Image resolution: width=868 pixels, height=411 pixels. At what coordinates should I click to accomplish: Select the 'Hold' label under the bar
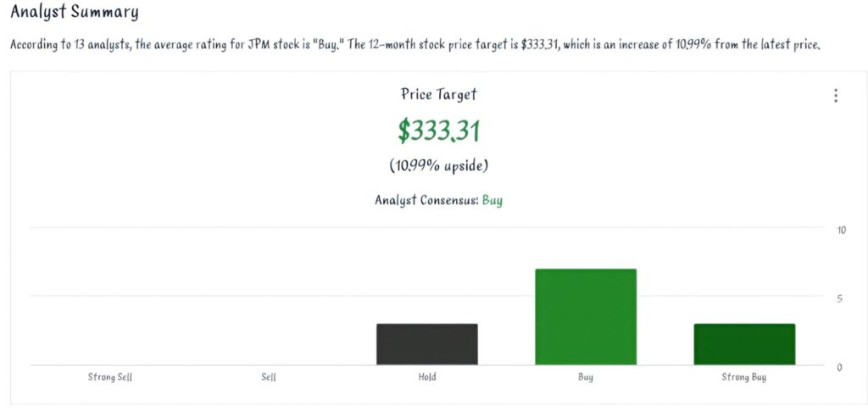[427, 376]
